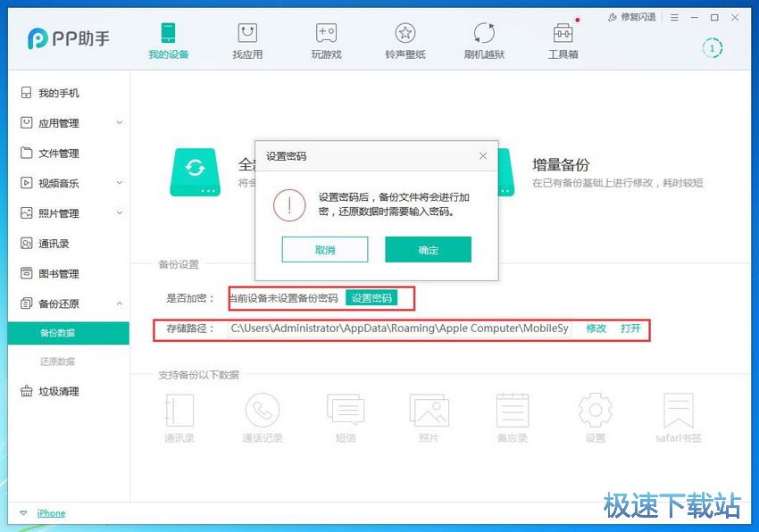
Task: Expand the device dropdown triangle
Action: pyautogui.click(x=23, y=513)
